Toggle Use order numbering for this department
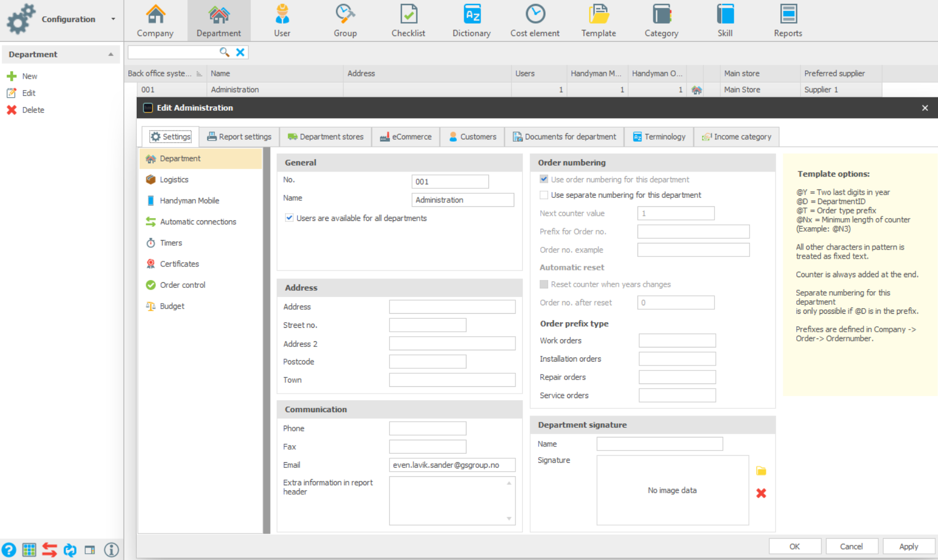 [544, 179]
